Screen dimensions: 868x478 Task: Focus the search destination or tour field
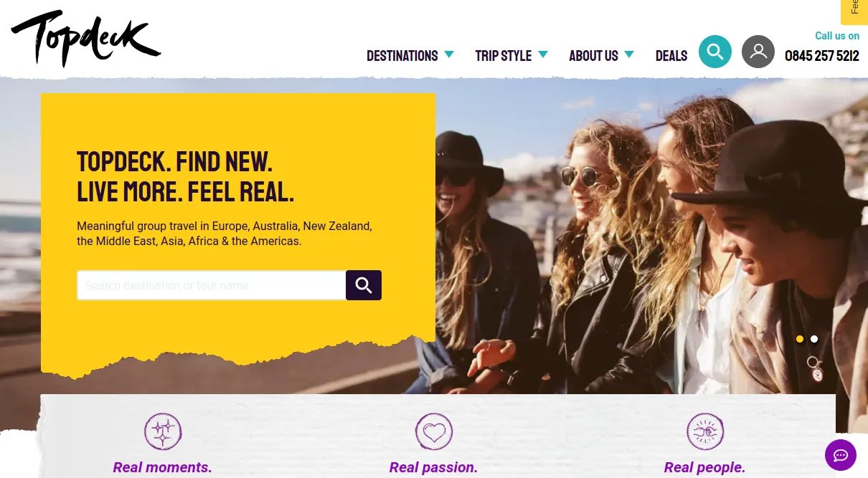click(212, 285)
